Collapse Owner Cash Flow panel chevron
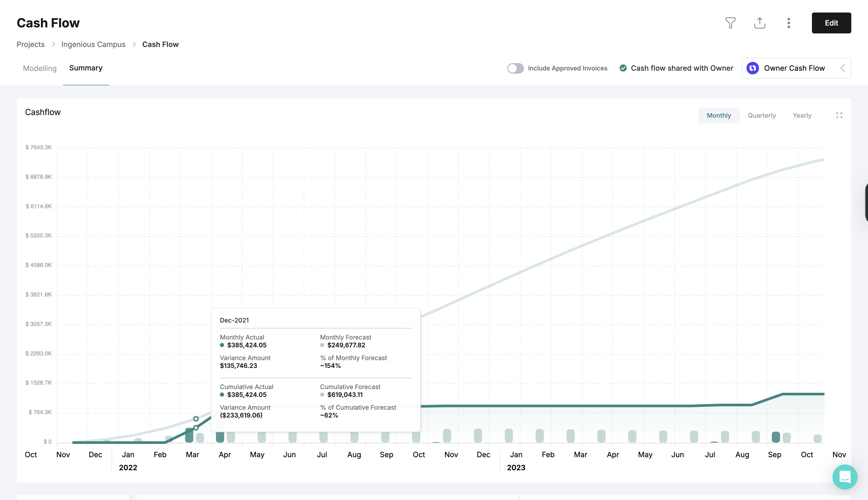This screenshot has width=868, height=500. pos(842,68)
